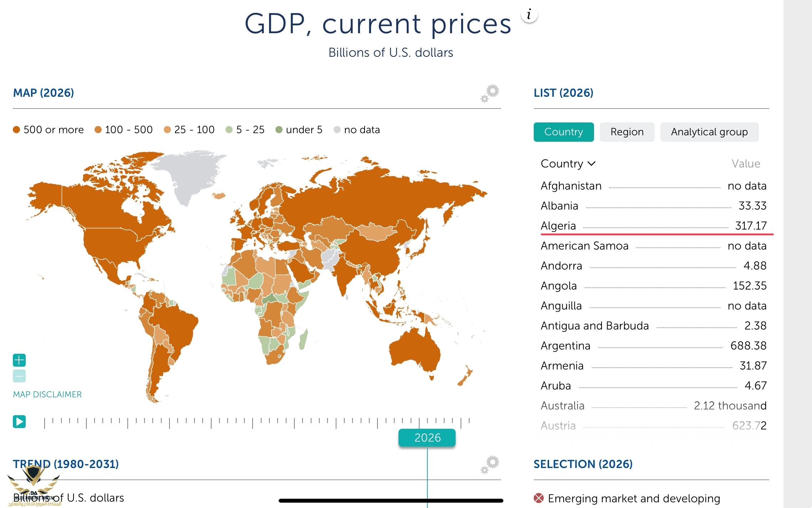The image size is (812, 508).
Task: Select Algeria in the country list
Action: pyautogui.click(x=654, y=226)
